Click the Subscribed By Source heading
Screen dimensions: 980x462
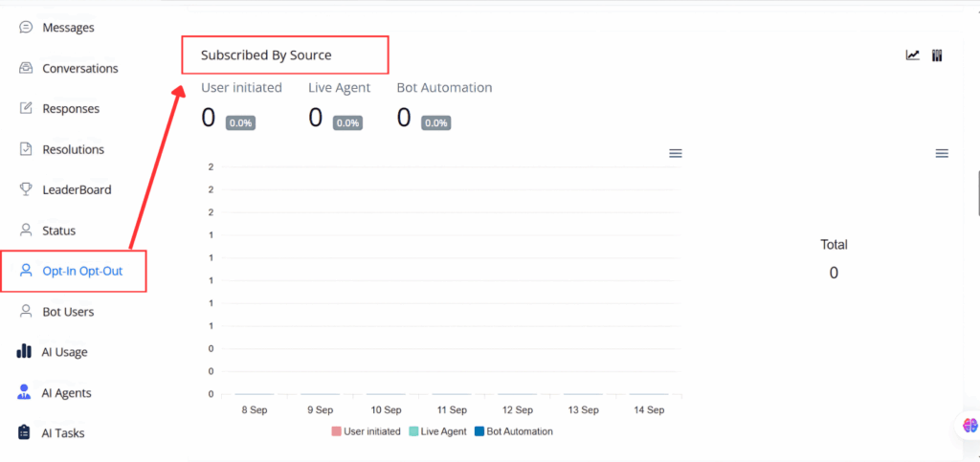[266, 55]
